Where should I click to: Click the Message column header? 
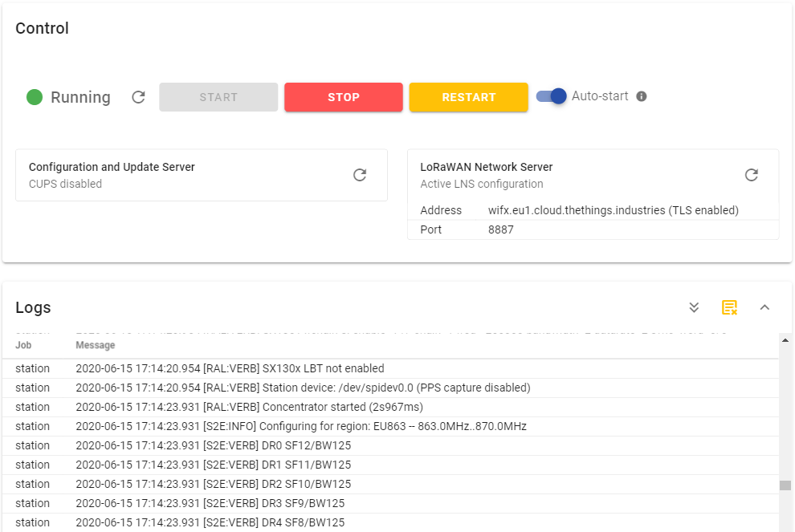(95, 344)
